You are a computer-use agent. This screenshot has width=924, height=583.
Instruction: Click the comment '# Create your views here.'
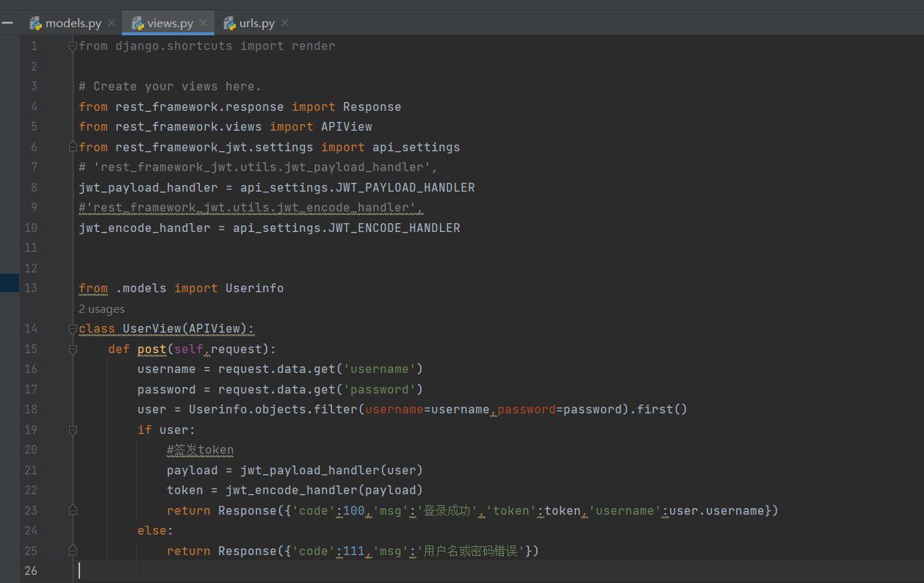(170, 87)
